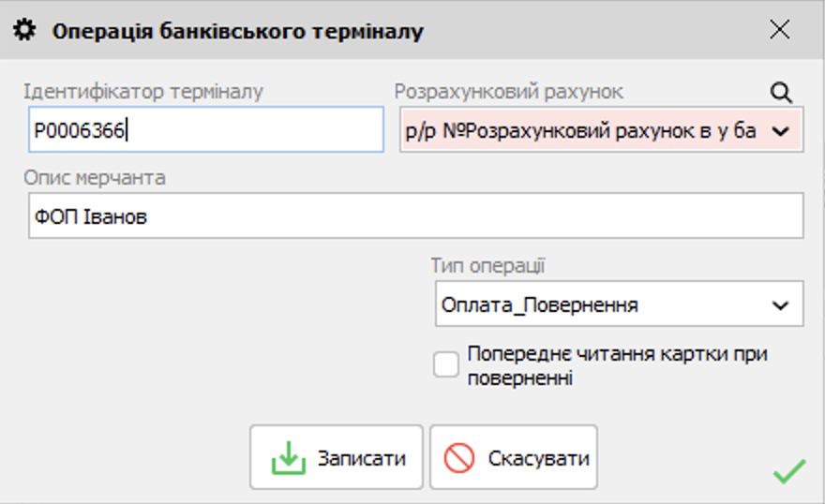
Task: Focus the terminal ID field with P0006366
Action: pyautogui.click(x=206, y=131)
